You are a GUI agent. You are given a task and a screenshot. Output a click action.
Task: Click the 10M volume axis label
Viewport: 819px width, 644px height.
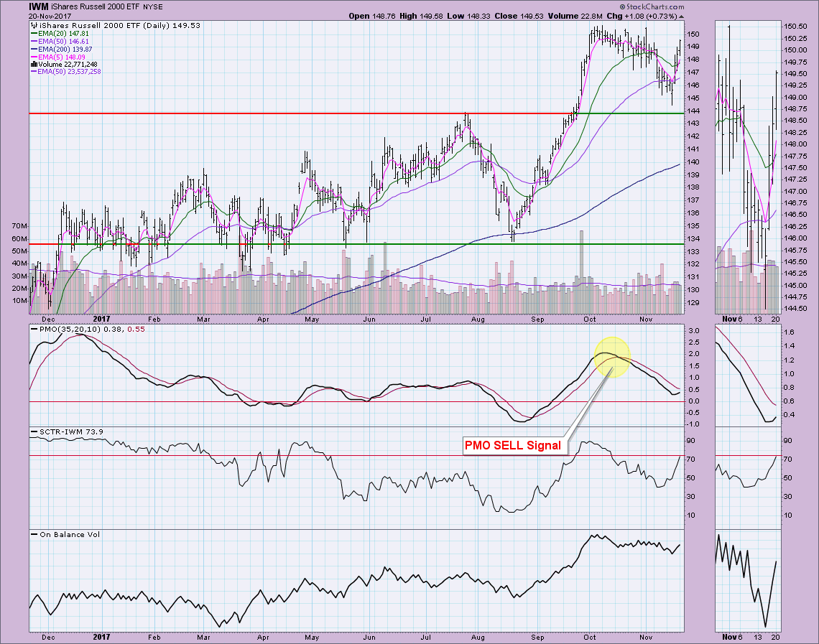(19, 301)
